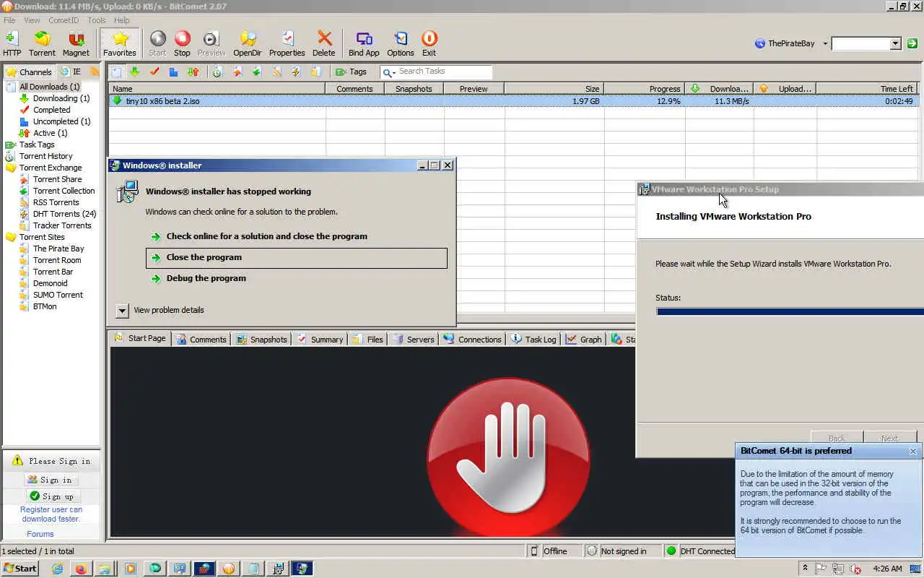The height and width of the screenshot is (578, 924).
Task: Switch to the IE channel tab
Action: tap(71, 72)
